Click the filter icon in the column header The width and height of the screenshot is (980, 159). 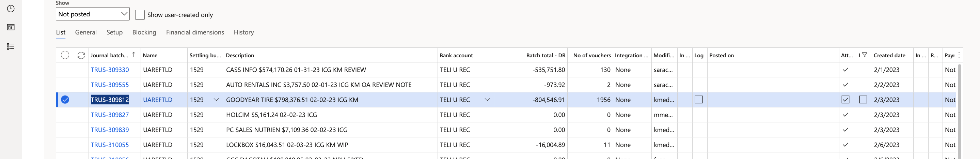864,55
